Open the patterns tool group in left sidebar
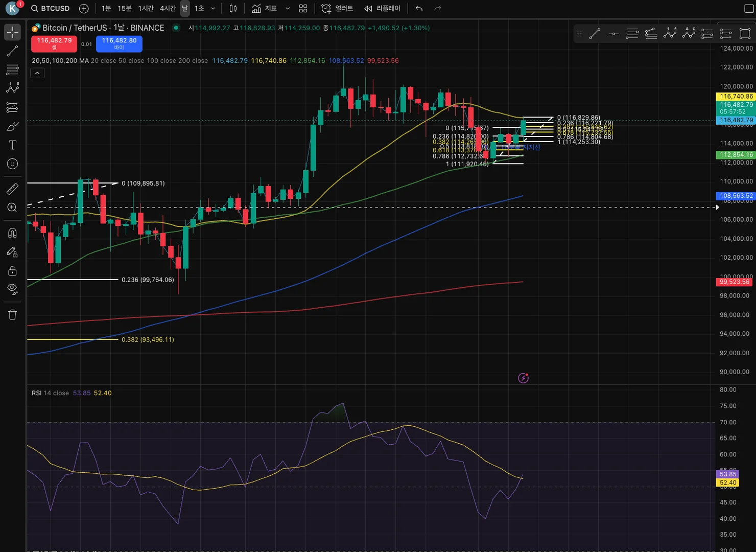 (x=12, y=88)
